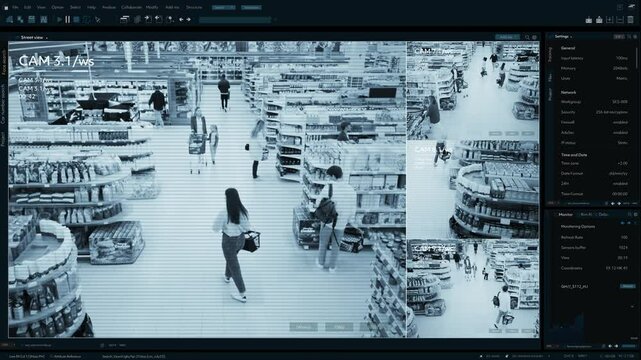The height and width of the screenshot is (360, 641).
Task: Click the highlighted button beside GH/7_5772_HU
Action: pyautogui.click(x=628, y=286)
